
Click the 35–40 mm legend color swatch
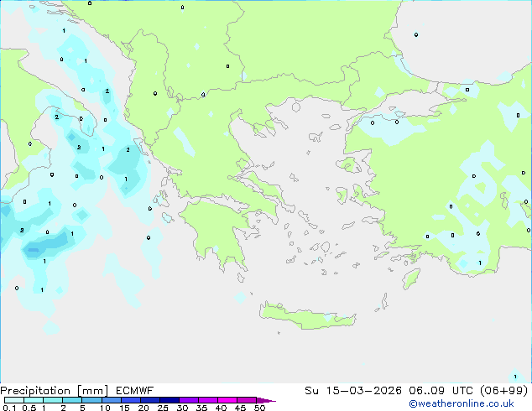[x=208, y=400]
